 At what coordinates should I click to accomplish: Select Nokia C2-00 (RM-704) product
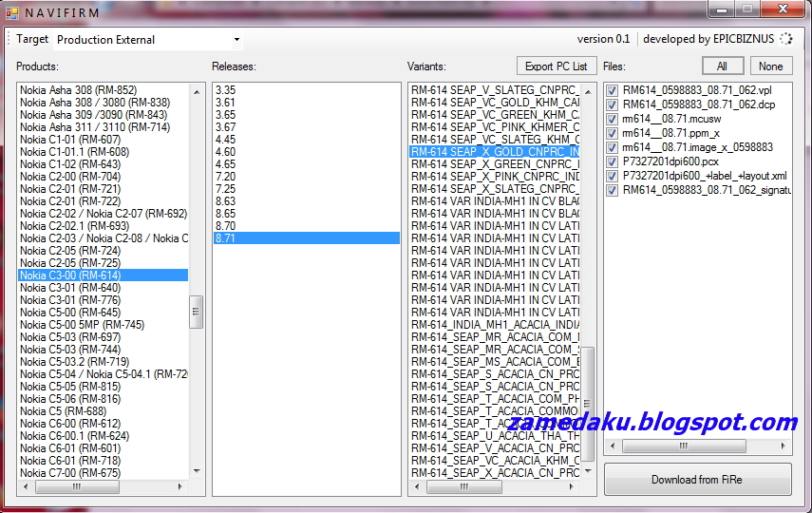(104, 177)
